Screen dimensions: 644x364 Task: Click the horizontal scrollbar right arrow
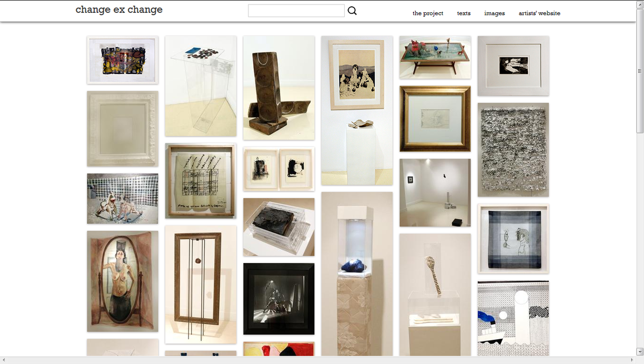(x=632, y=360)
